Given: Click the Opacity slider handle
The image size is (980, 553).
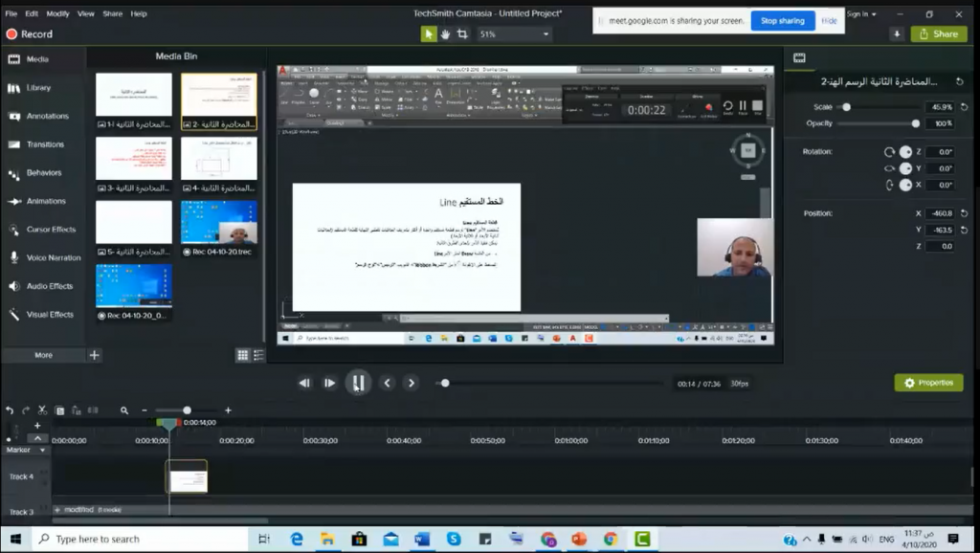Looking at the screenshot, I should pos(915,123).
